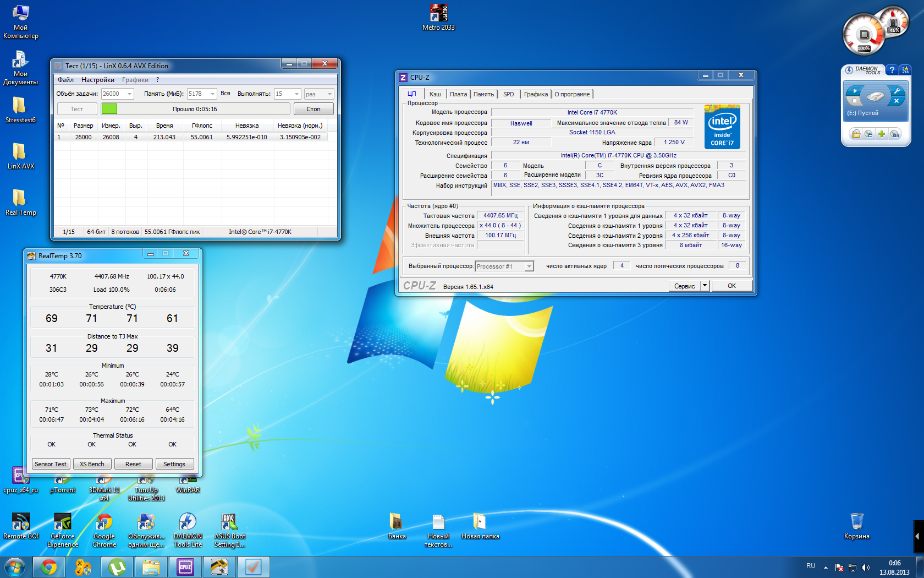Select the Remote GO! desktop shortcut
This screenshot has width=924, height=578.
click(21, 526)
